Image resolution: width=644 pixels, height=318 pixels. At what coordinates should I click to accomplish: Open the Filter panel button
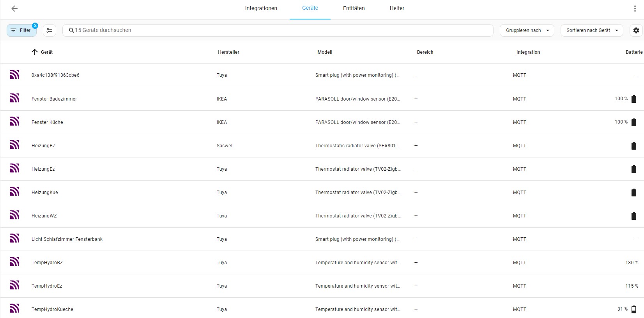pos(22,30)
